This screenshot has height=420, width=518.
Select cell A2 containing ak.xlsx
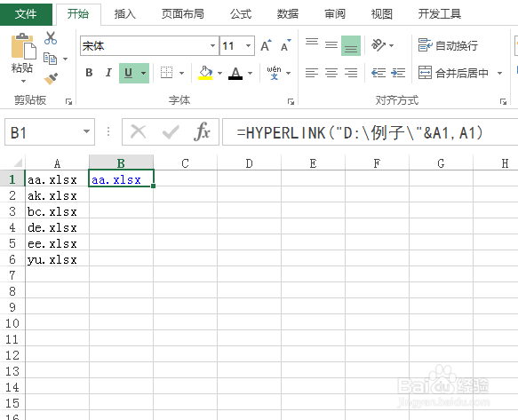pyautogui.click(x=57, y=195)
